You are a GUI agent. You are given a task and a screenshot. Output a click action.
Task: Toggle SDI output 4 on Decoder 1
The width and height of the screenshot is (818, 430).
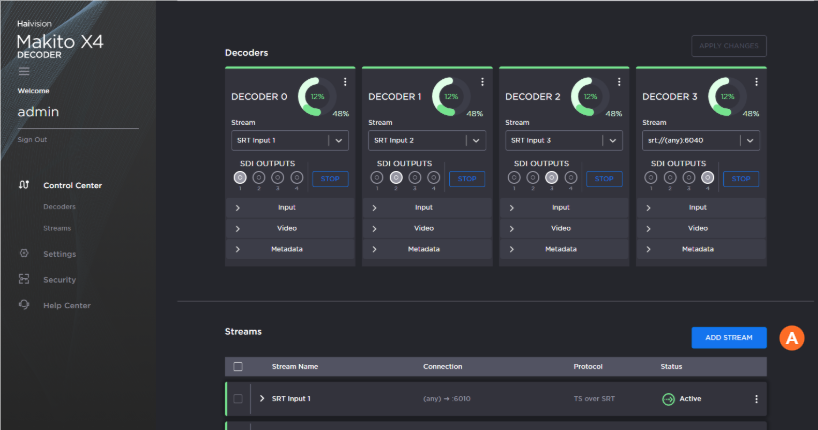pyautogui.click(x=434, y=178)
